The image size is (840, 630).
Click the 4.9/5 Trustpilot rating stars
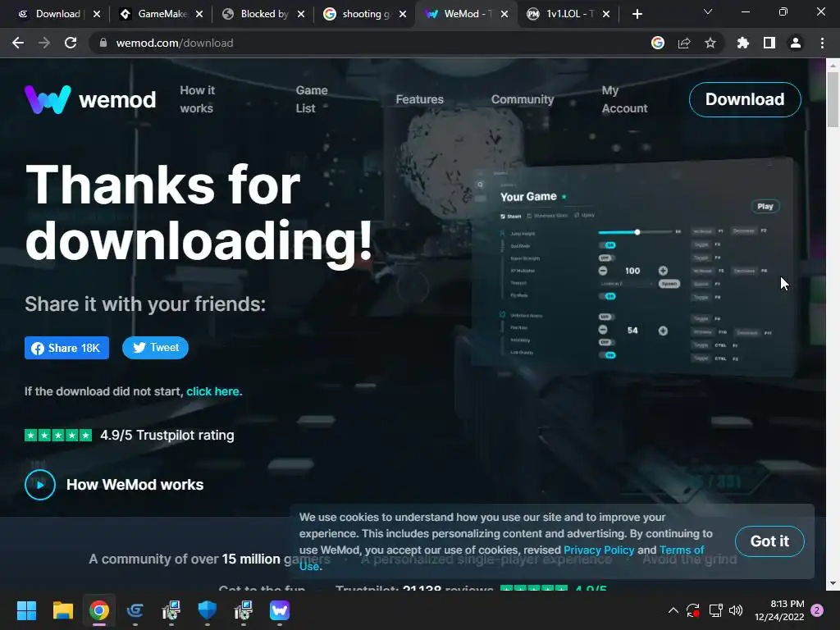[58, 435]
